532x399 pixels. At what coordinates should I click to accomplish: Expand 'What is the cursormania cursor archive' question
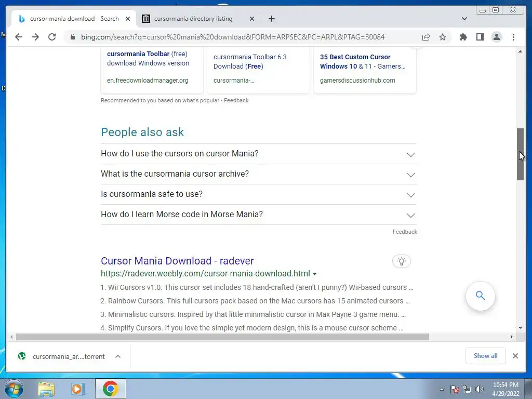[258, 174]
